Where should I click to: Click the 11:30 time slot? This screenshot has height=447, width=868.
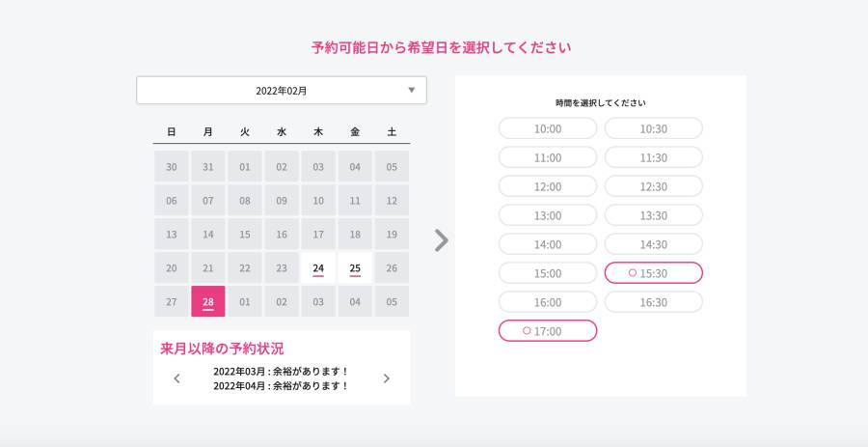(x=653, y=158)
